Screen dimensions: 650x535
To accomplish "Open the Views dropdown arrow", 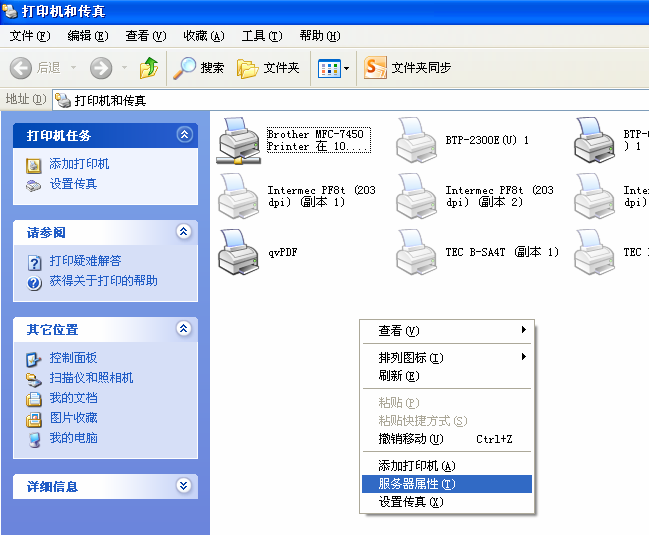I will (347, 68).
